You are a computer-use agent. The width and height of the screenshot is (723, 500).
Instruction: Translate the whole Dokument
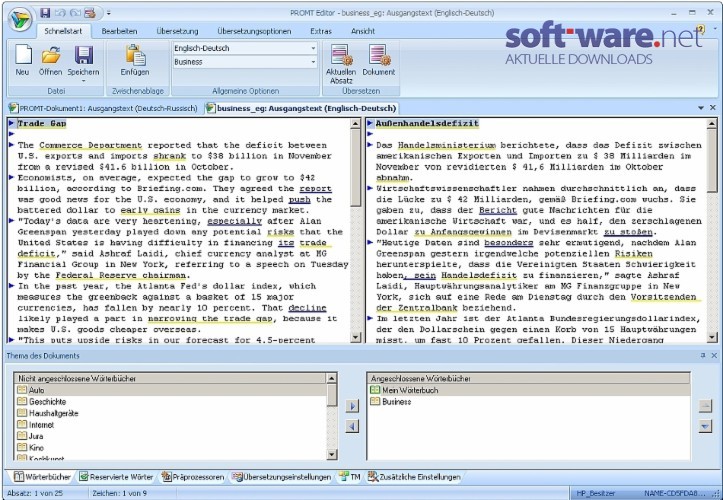point(379,60)
